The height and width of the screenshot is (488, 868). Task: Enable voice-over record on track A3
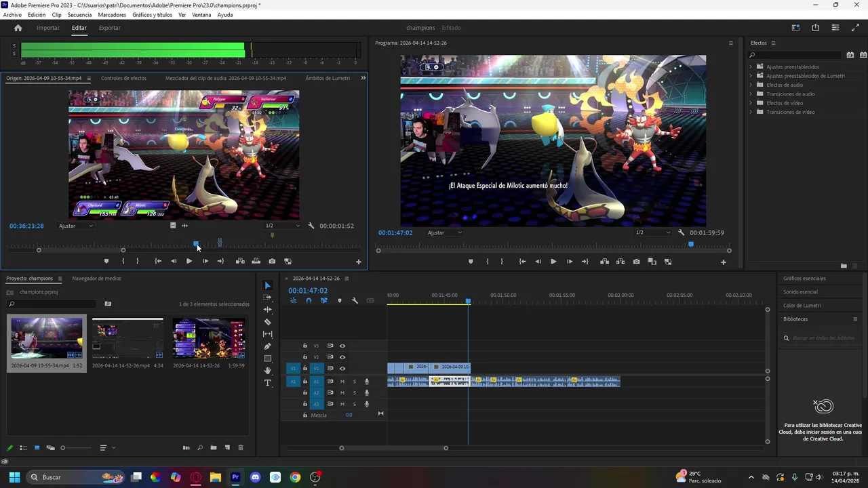(x=367, y=404)
